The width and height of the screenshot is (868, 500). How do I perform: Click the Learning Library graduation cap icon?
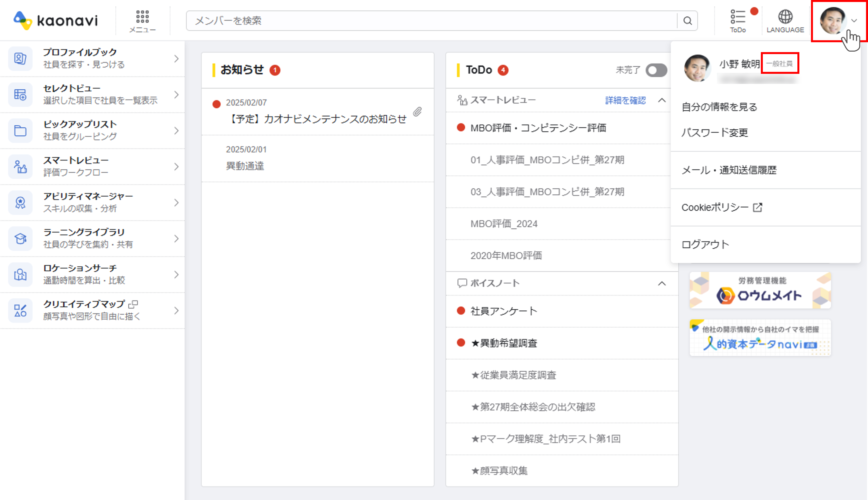[x=20, y=239]
